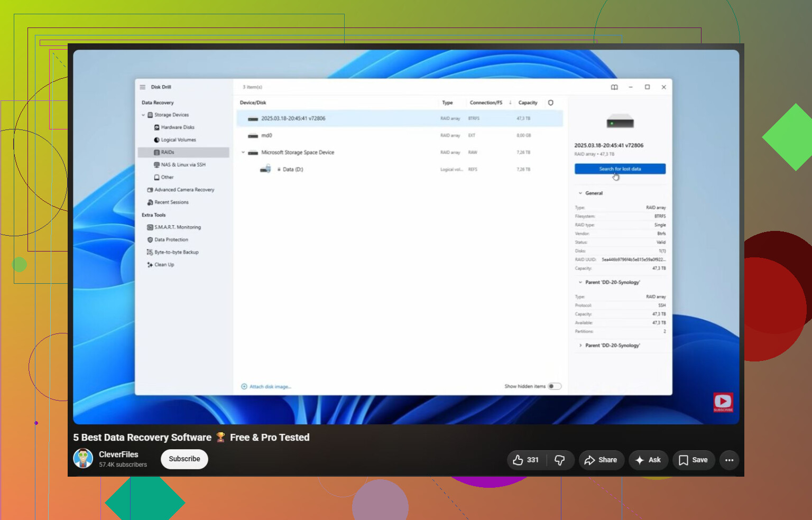Click the NAS & Linux via SSH icon
This screenshot has width=812, height=520.
tap(157, 165)
